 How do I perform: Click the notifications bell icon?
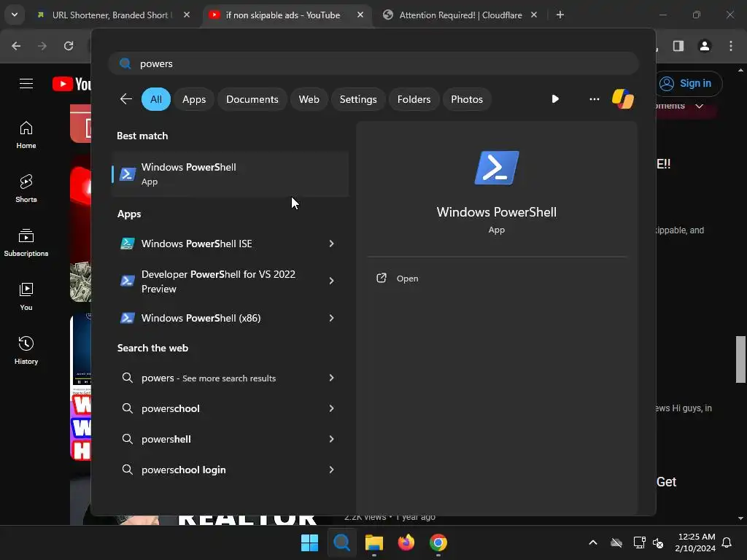727,542
